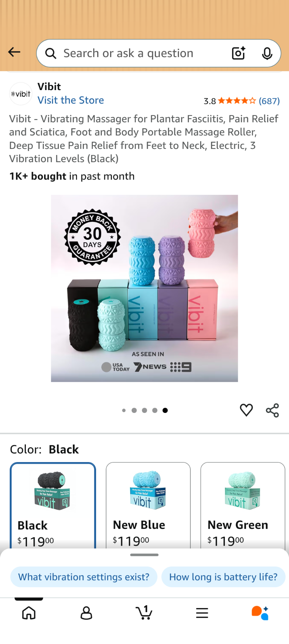Open the account profile icon

pyautogui.click(x=86, y=613)
